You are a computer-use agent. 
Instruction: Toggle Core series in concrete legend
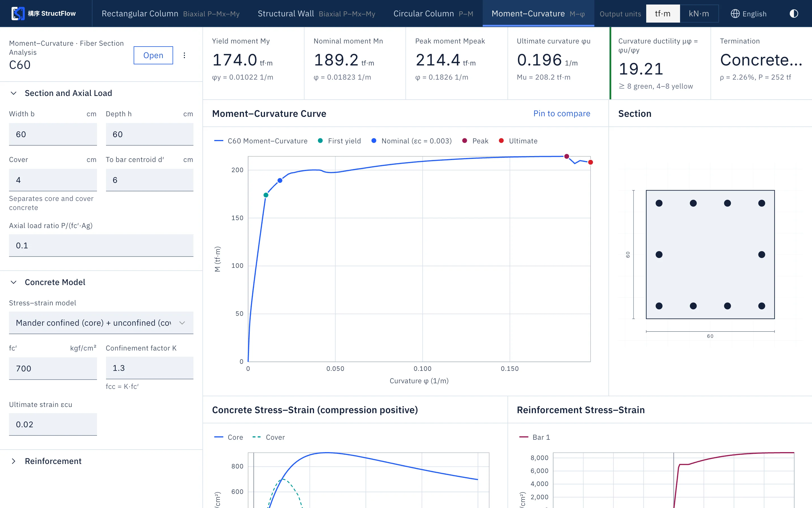pos(228,437)
